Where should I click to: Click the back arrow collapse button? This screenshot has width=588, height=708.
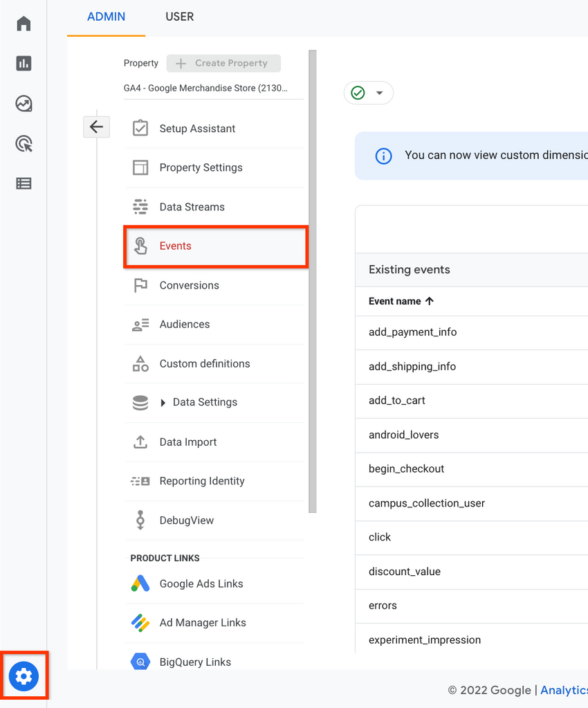(96, 127)
